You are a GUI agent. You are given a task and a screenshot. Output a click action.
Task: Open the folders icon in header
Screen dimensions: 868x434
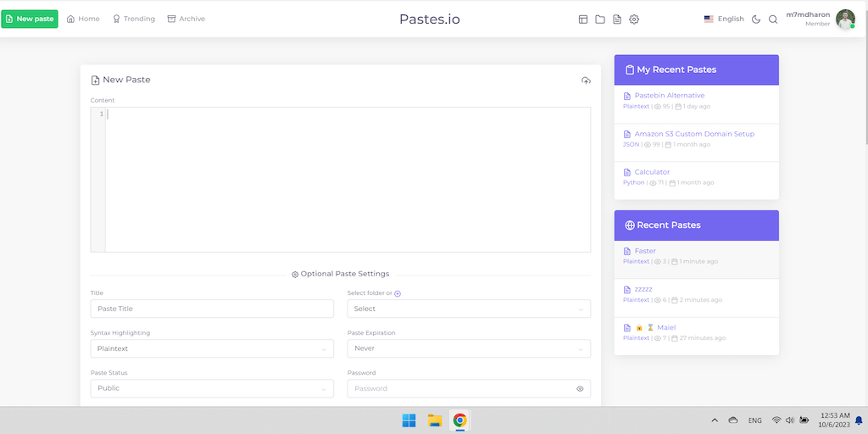point(600,19)
